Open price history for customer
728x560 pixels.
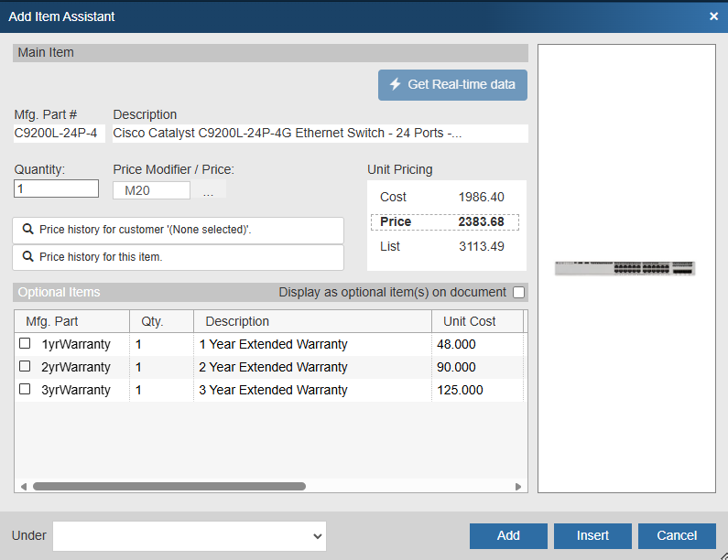(x=179, y=230)
